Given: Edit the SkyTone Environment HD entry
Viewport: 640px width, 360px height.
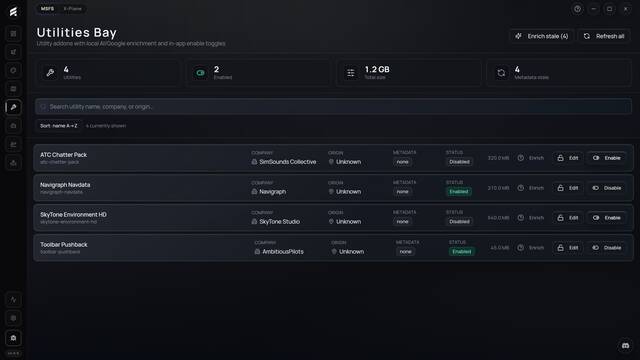Looking at the screenshot, I should pos(568,218).
